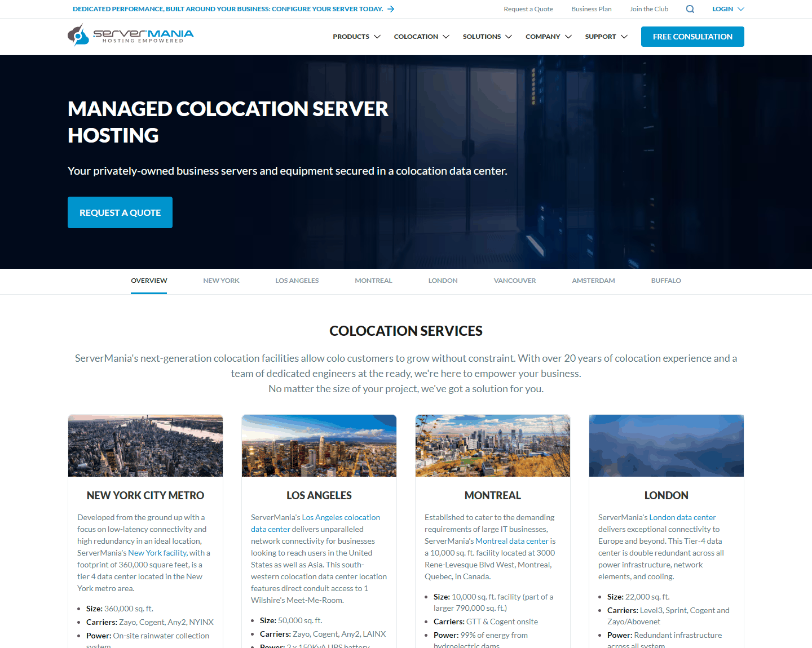
Task: Switch to the London tab
Action: (x=443, y=281)
